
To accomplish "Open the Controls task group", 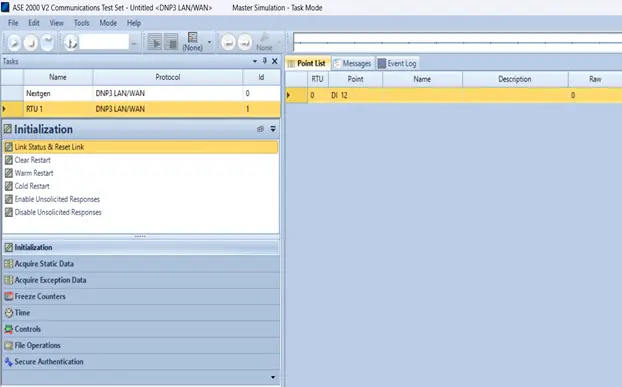I will click(141, 329).
